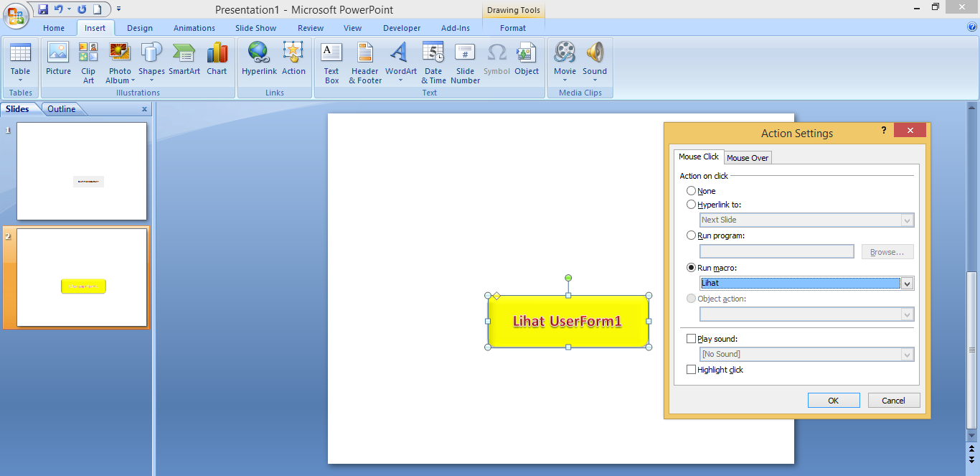This screenshot has height=476, width=980.
Task: Insert a Slide Number
Action: pos(465,61)
